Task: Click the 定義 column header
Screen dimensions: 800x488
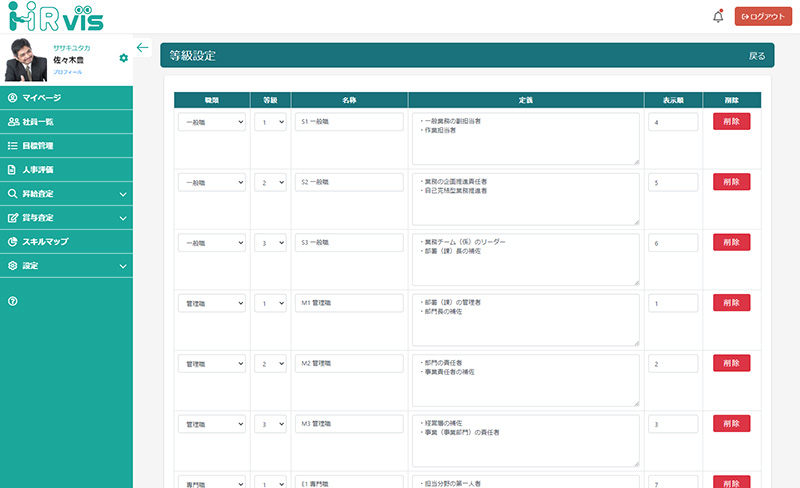Action: [526, 100]
